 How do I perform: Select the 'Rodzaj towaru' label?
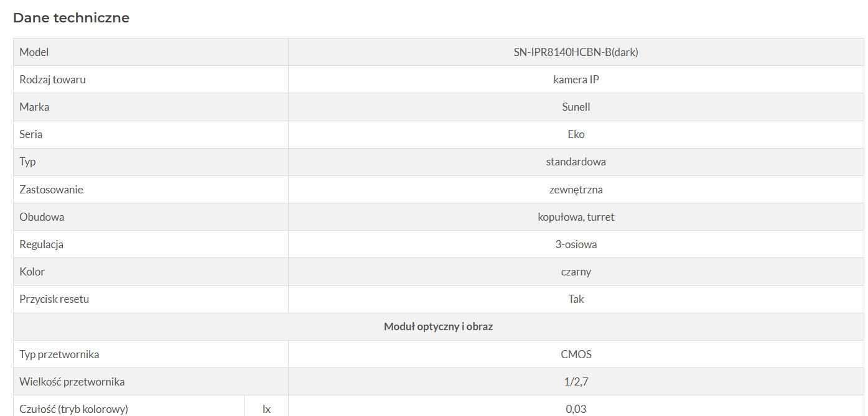(x=52, y=80)
